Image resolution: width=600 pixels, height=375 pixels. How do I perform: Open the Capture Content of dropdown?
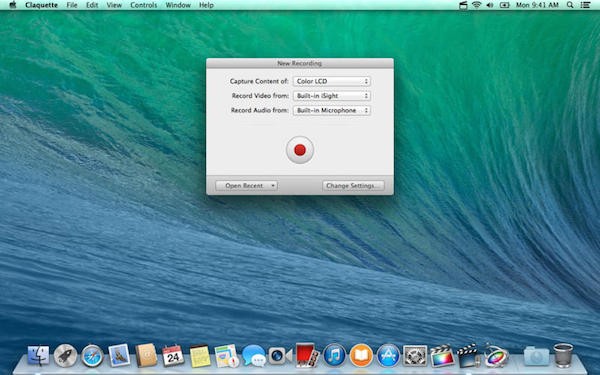332,81
